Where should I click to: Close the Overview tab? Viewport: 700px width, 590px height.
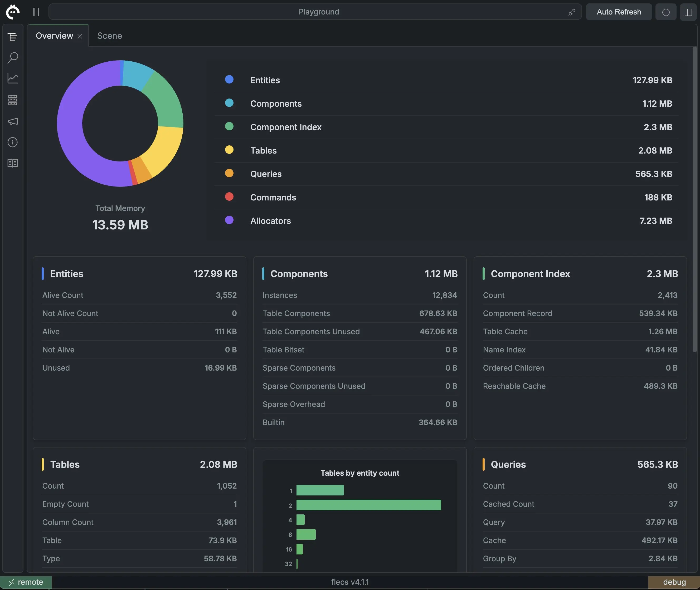tap(80, 36)
